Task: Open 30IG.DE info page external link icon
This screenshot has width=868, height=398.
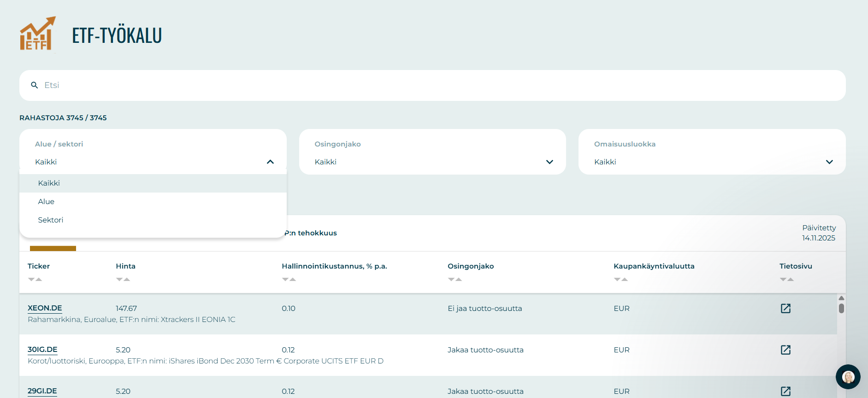Action: click(x=785, y=350)
